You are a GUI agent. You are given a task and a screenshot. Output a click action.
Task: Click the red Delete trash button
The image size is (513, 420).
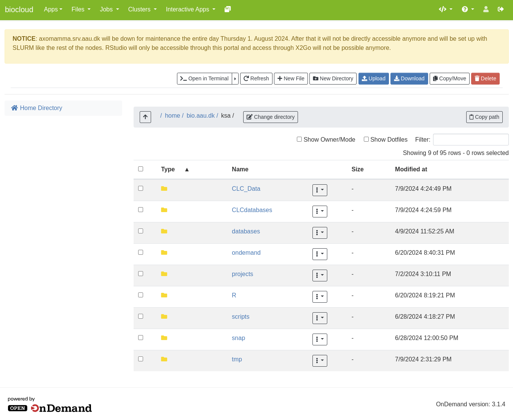(485, 78)
